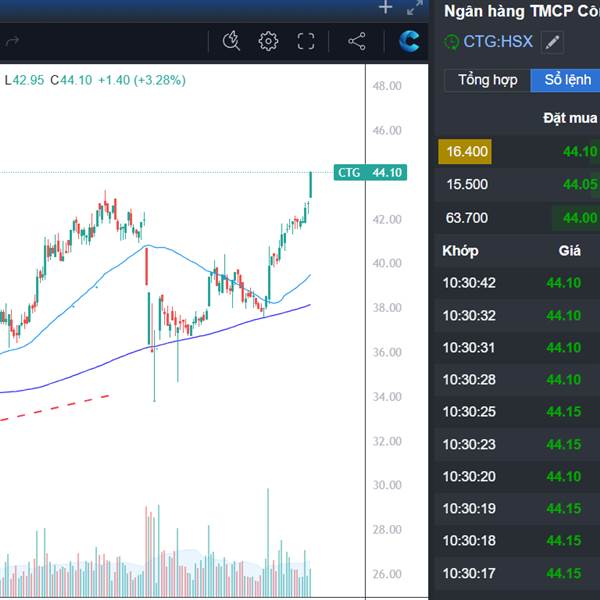Image resolution: width=600 pixels, height=600 pixels.
Task: Click the C44.10 close value in legend
Action: coord(71,80)
